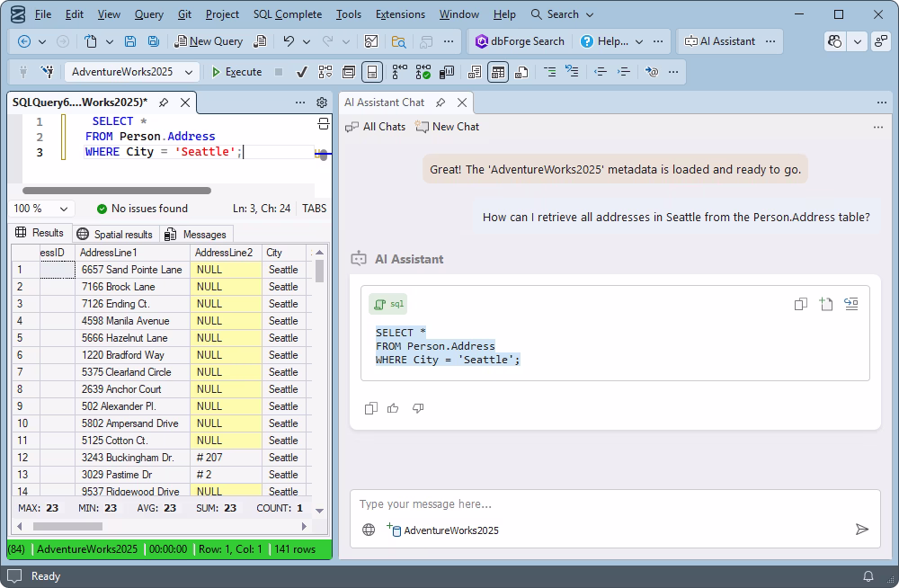Viewport: 899px width, 588px height.
Task: Expand the 100 % zoom dropdown
Action: [x=63, y=209]
